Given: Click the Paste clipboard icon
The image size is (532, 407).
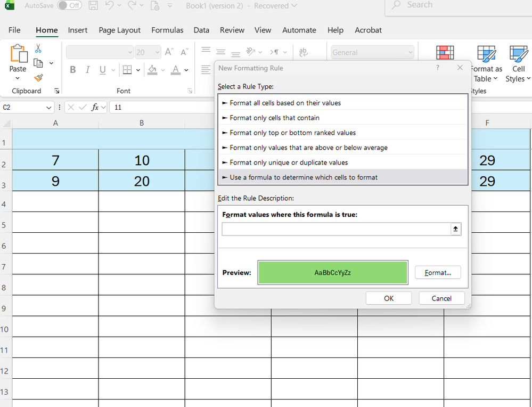Looking at the screenshot, I should pyautogui.click(x=18, y=54).
